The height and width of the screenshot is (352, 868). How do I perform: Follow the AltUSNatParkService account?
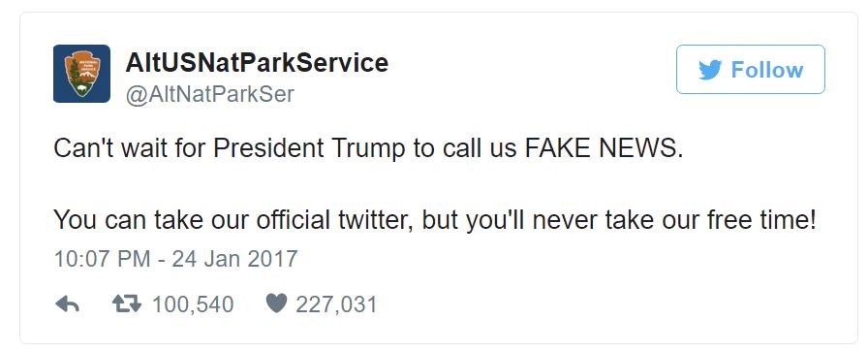750,69
